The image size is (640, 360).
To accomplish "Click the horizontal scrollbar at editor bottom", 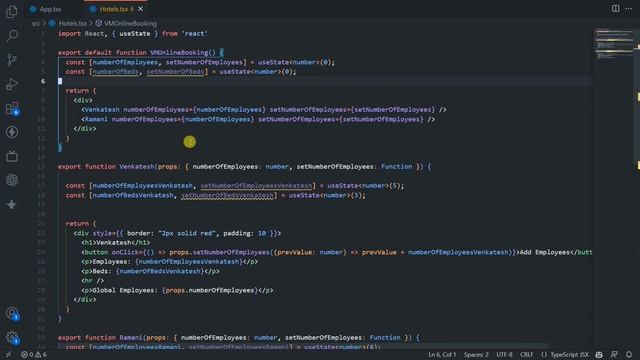I will point(302,346).
